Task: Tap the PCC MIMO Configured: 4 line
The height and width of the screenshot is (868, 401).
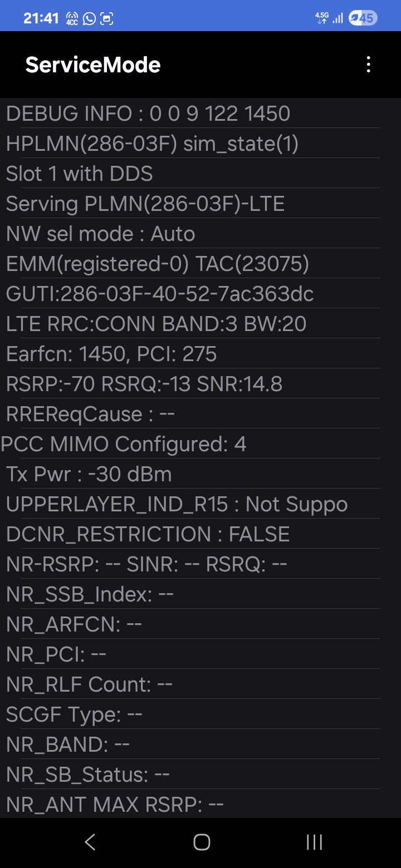Action: (x=190, y=444)
